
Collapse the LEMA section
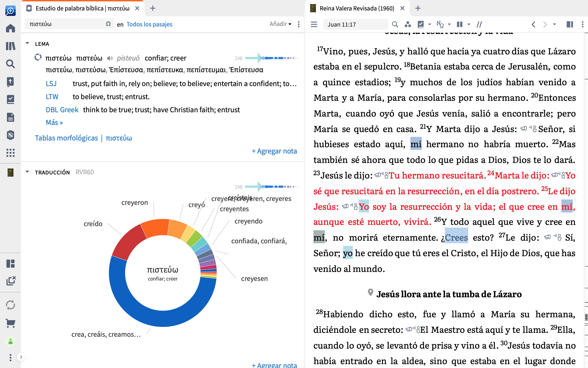click(27, 44)
